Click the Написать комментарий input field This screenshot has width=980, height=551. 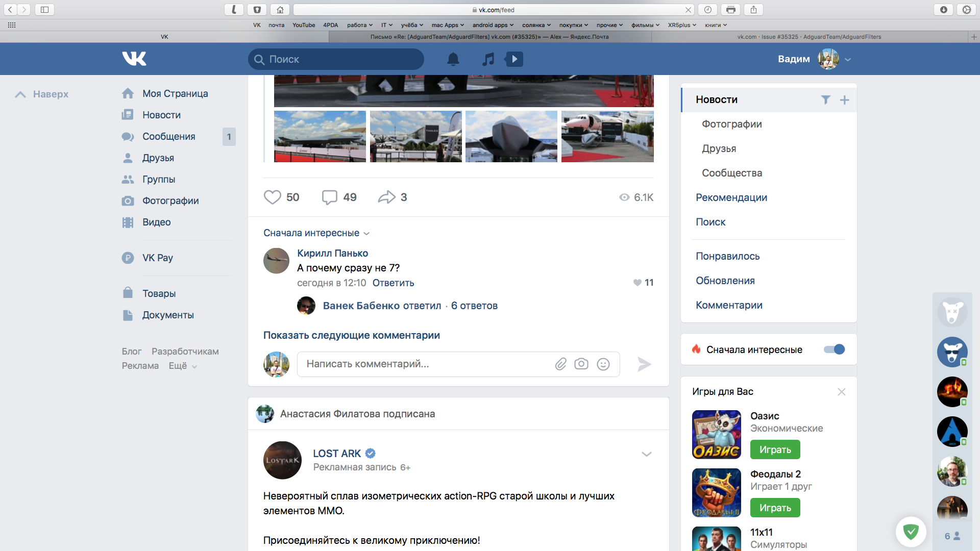coord(424,364)
